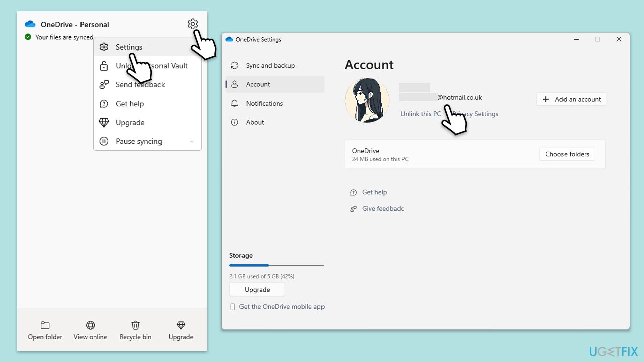Open the Recycle bin icon
Screen dimensions: 644x362
(x=135, y=325)
